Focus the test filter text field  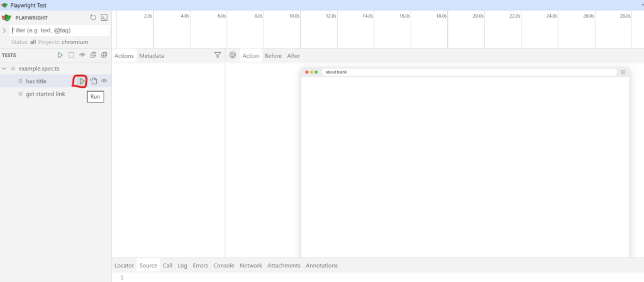60,30
